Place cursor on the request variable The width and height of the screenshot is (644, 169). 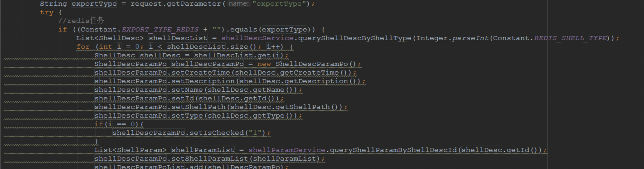point(146,4)
